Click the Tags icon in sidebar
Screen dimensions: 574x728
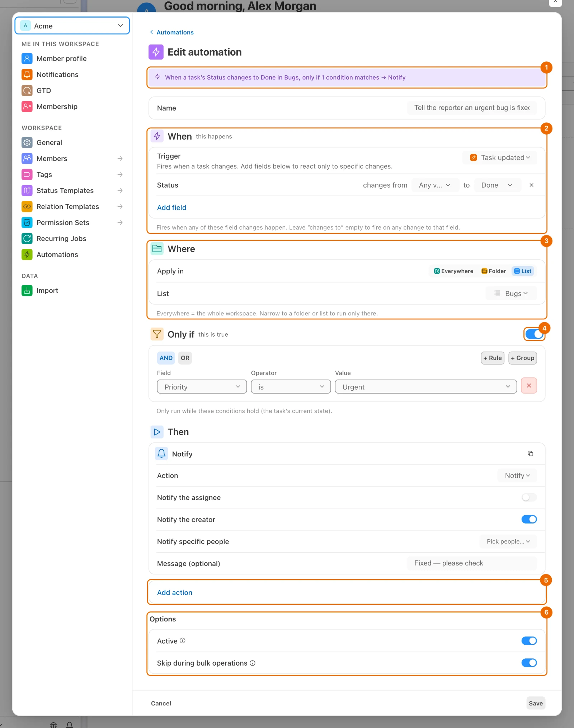pos(27,174)
